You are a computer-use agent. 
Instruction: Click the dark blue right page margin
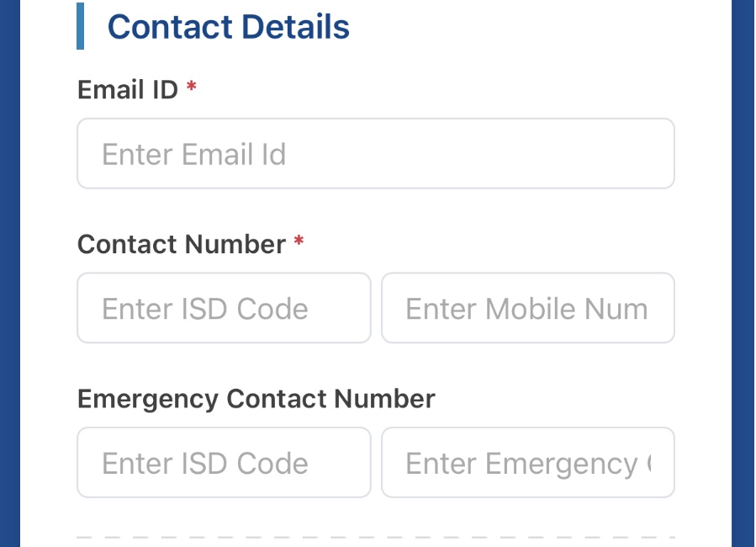coord(743,273)
